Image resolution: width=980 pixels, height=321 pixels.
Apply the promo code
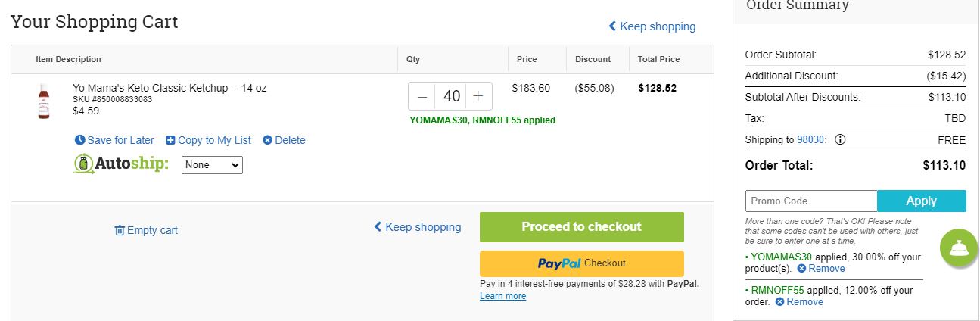pyautogui.click(x=922, y=201)
